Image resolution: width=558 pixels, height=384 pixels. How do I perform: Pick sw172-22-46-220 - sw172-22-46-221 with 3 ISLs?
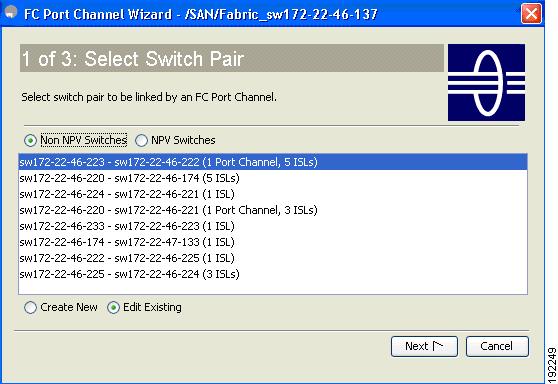(x=273, y=210)
